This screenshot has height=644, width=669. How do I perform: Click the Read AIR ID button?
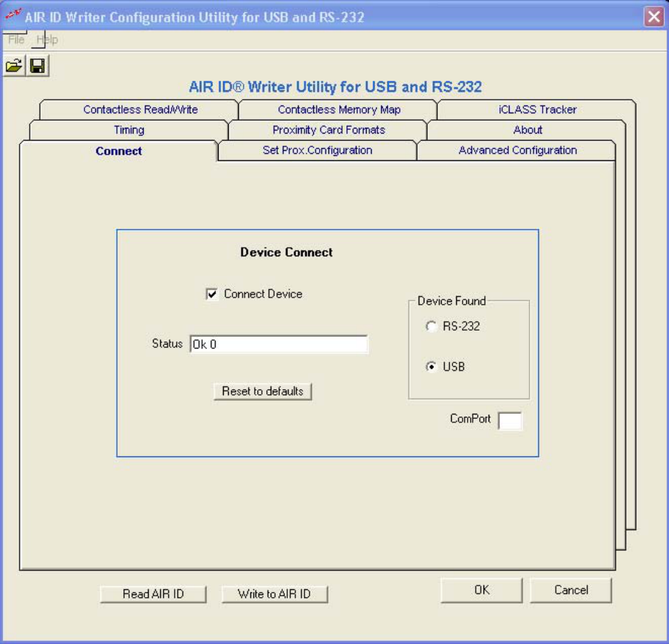click(x=153, y=594)
